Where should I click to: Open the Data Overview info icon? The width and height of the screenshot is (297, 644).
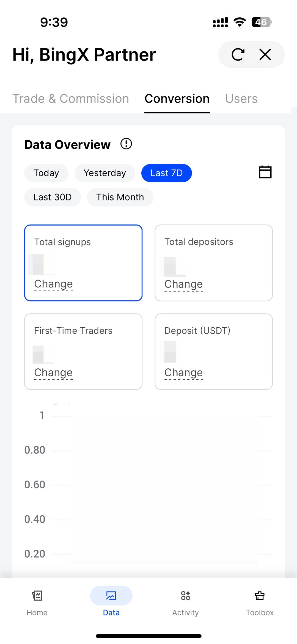[x=126, y=144]
